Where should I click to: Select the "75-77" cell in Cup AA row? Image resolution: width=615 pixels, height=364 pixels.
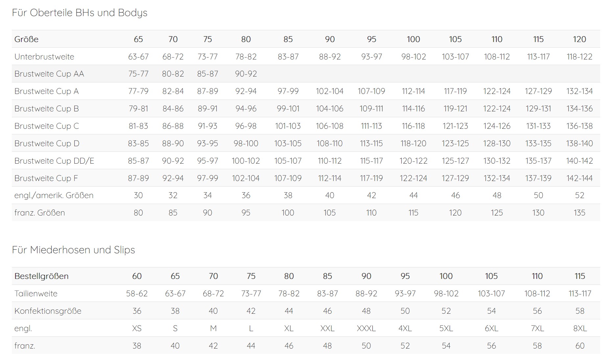point(138,74)
